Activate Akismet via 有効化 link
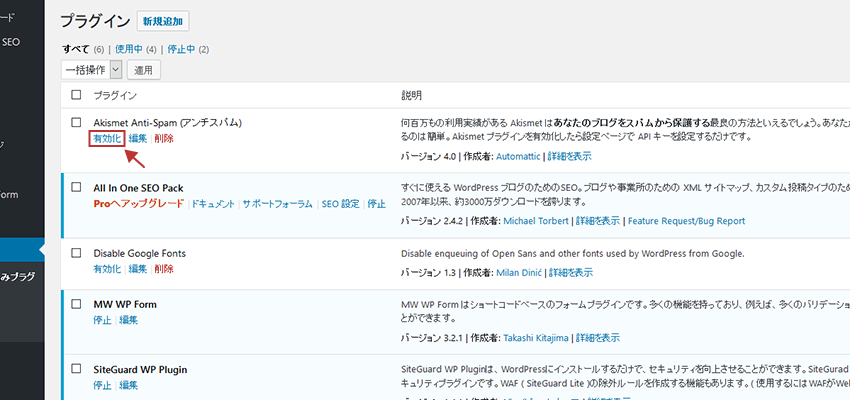850x400 pixels. tap(107, 139)
